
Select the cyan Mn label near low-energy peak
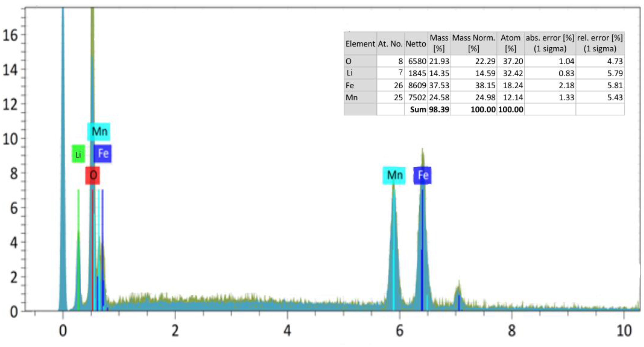99,131
